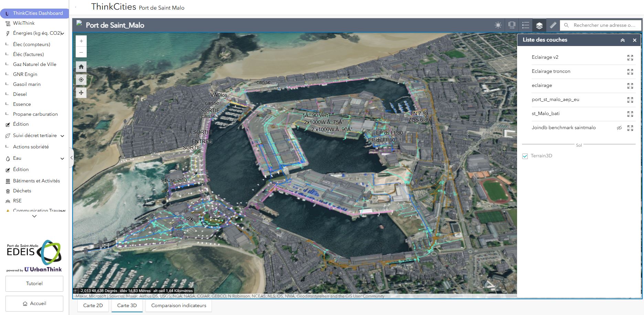Image resolution: width=644 pixels, height=315 pixels.
Task: Close the layers panel via layers icon
Action: click(x=539, y=25)
